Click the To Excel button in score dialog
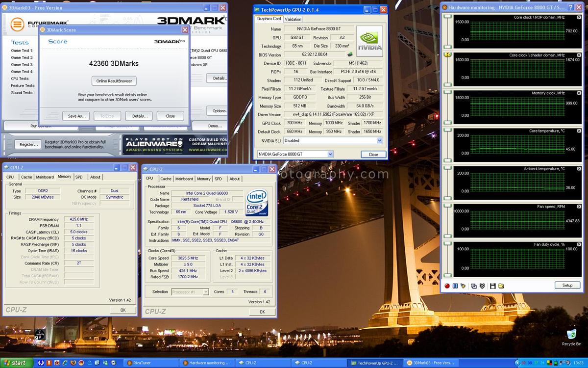 [x=107, y=116]
